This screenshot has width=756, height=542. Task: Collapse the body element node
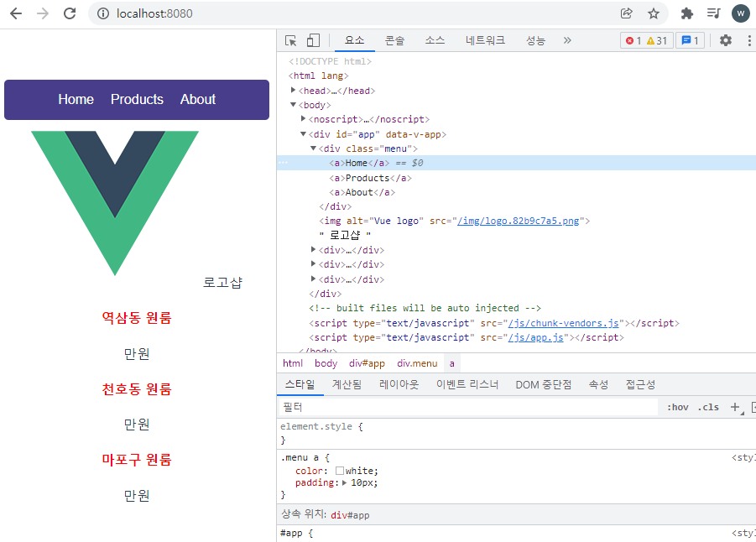pyautogui.click(x=293, y=105)
